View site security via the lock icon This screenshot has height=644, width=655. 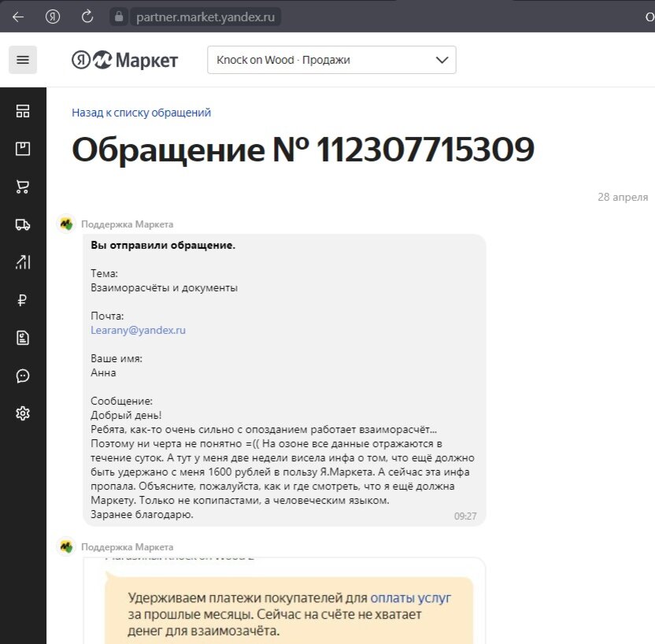click(x=119, y=17)
